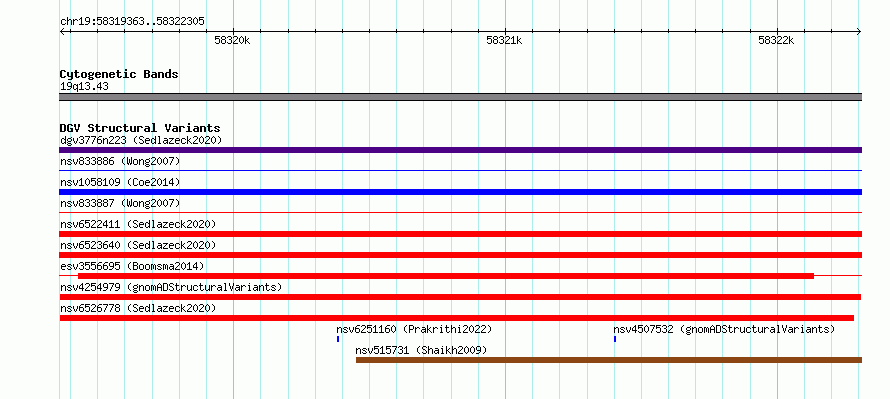
Task: Select the red nsv6526778 variant bar
Action: pyautogui.click(x=457, y=318)
